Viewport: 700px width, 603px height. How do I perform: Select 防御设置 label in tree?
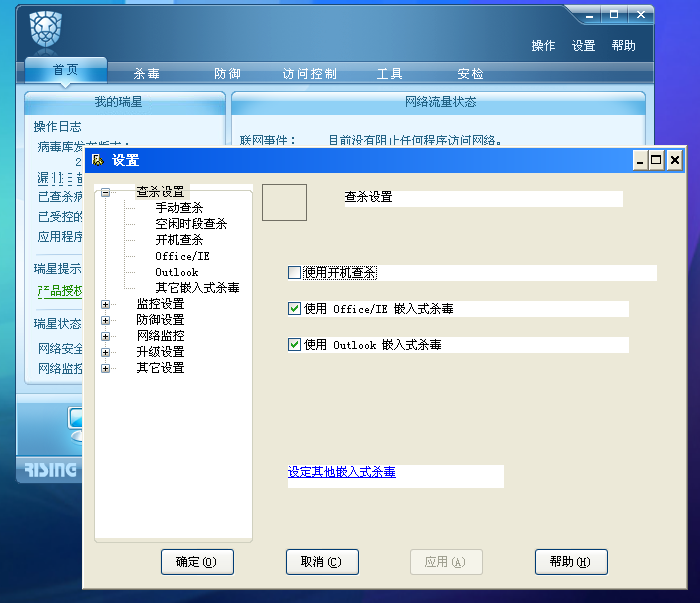[x=160, y=320]
